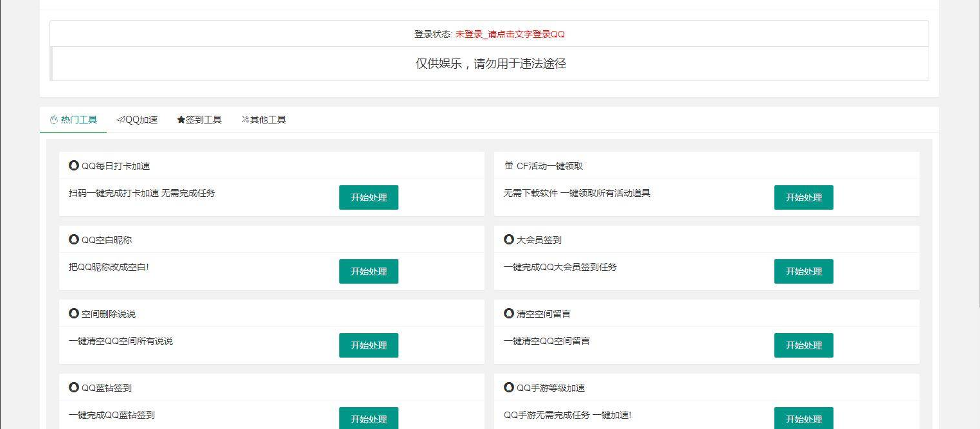Click the gift icon beside CF活动一键领取
980x429 pixels.
click(508, 165)
